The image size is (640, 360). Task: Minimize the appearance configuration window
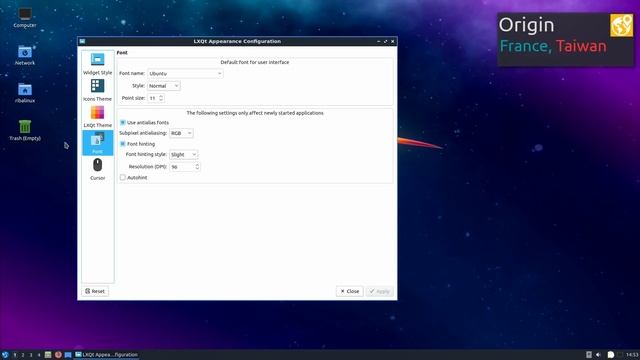[379, 41]
